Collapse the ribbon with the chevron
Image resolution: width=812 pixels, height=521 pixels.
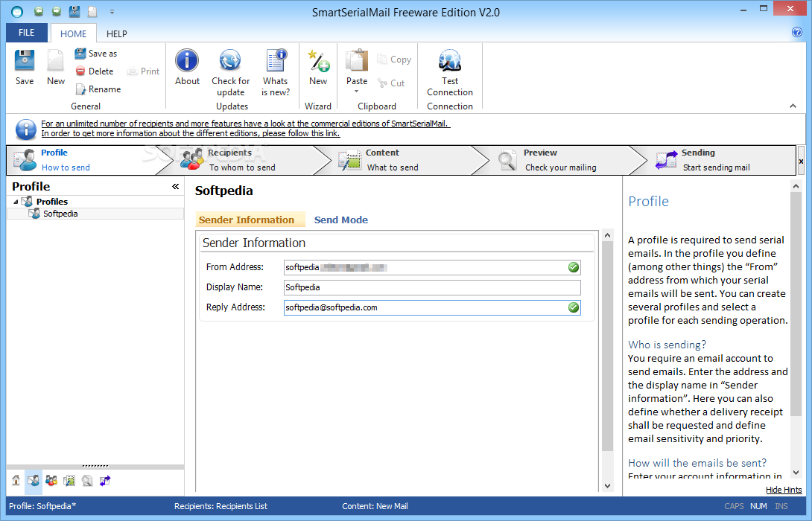pyautogui.click(x=793, y=106)
